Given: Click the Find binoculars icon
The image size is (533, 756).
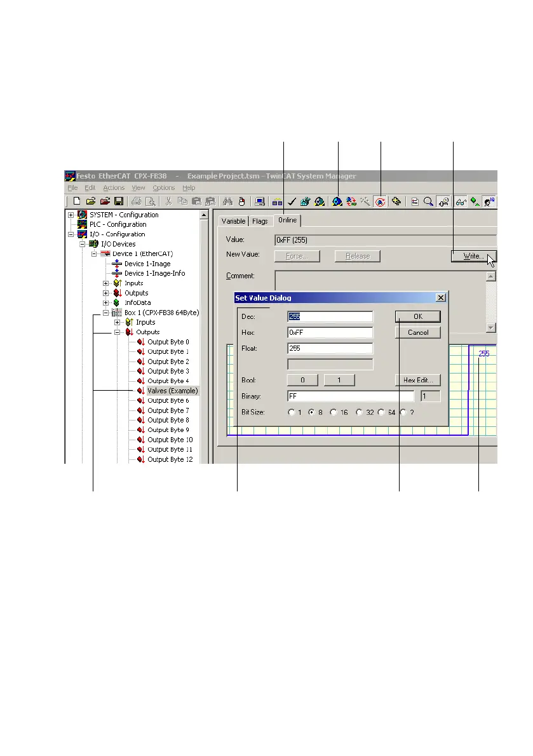Looking at the screenshot, I should tap(228, 201).
